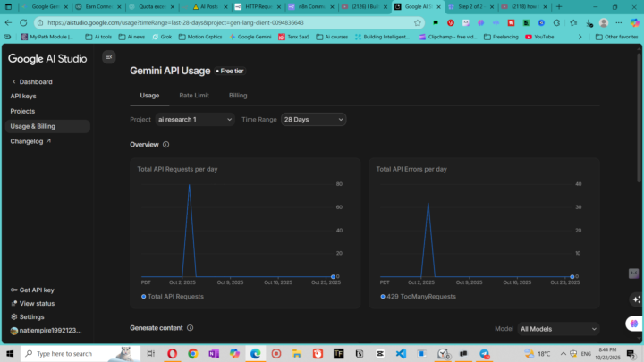Expand the Project dropdown showing ai research 1
The image size is (644, 362).
coord(195,119)
